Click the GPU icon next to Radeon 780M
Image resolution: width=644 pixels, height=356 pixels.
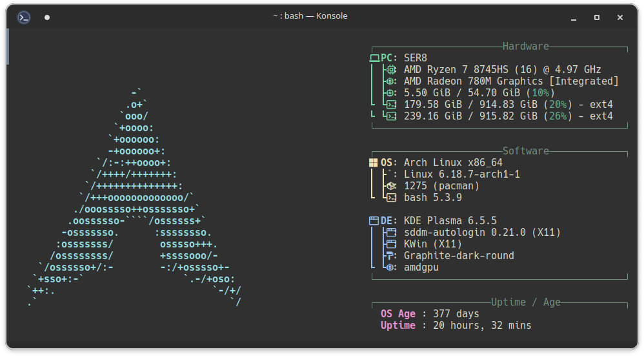pyautogui.click(x=390, y=81)
